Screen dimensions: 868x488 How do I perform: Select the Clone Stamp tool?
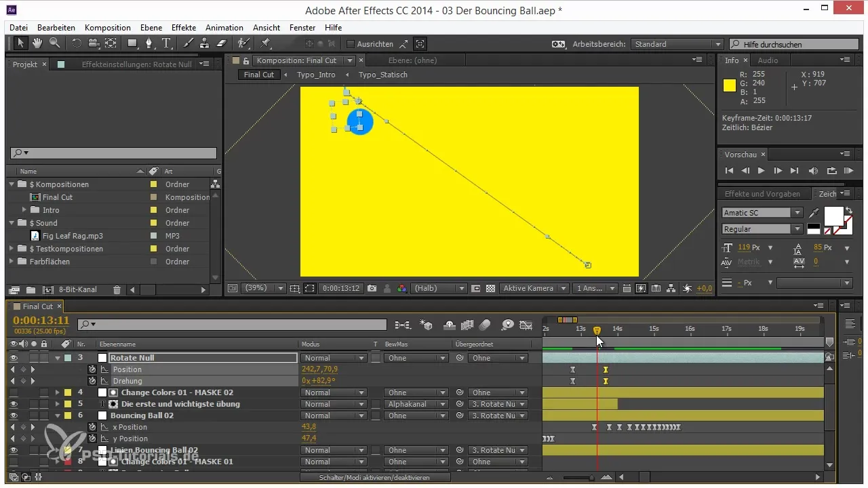click(x=205, y=43)
